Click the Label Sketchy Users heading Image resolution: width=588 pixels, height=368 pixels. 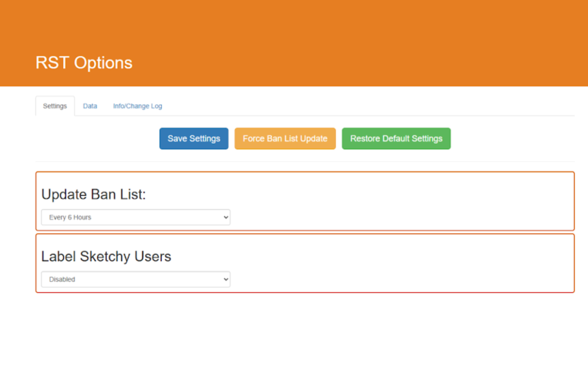point(106,256)
